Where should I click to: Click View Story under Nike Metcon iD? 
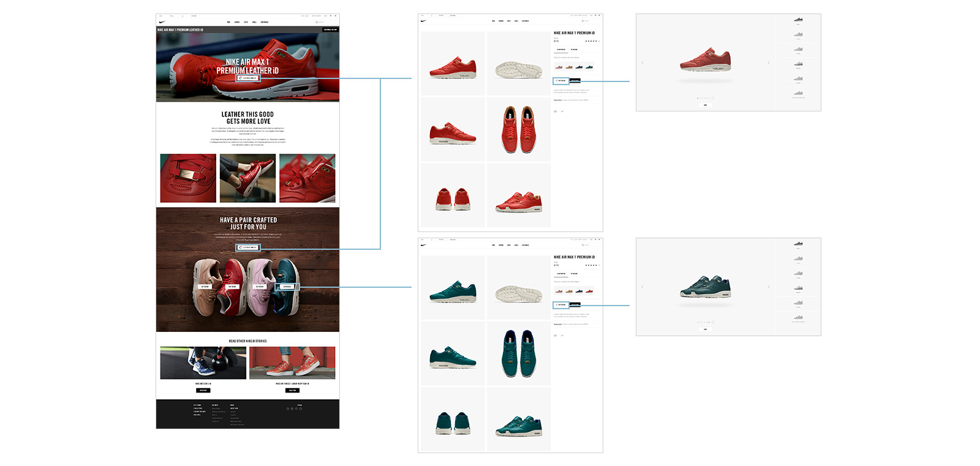click(x=203, y=390)
